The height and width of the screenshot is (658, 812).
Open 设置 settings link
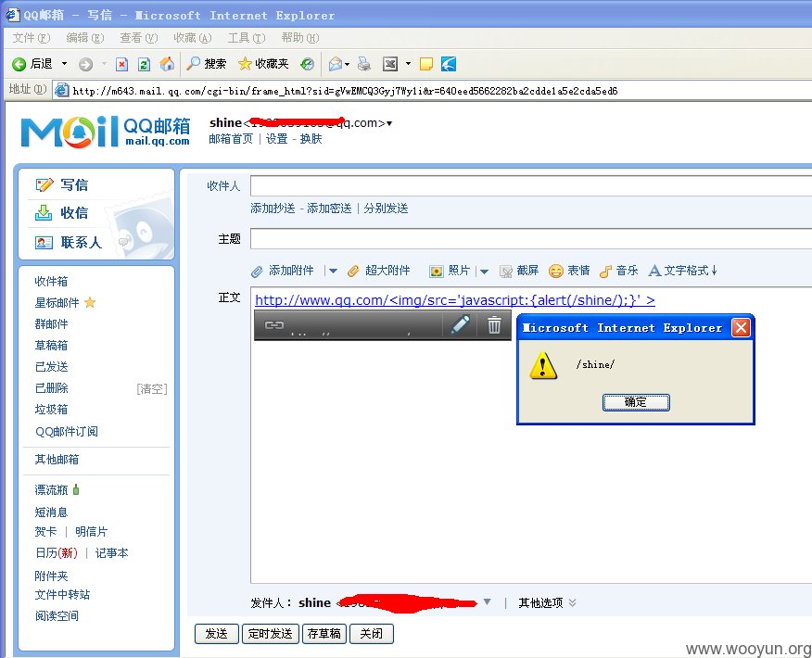click(276, 139)
